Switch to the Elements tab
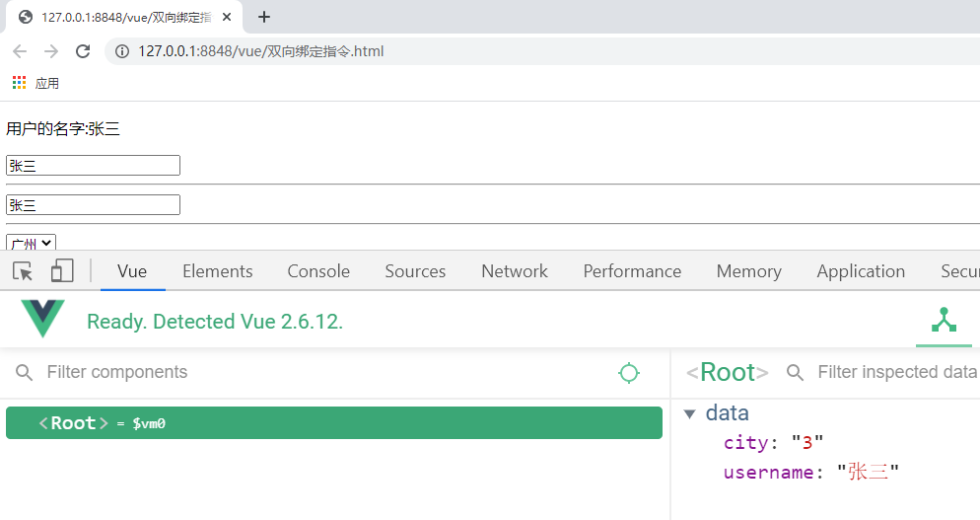This screenshot has width=980, height=520. [x=218, y=271]
